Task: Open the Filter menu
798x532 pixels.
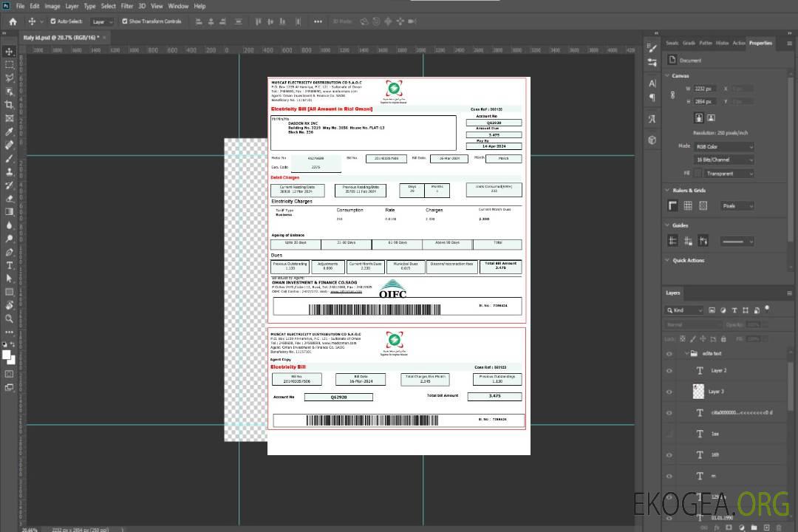Action: click(x=127, y=6)
